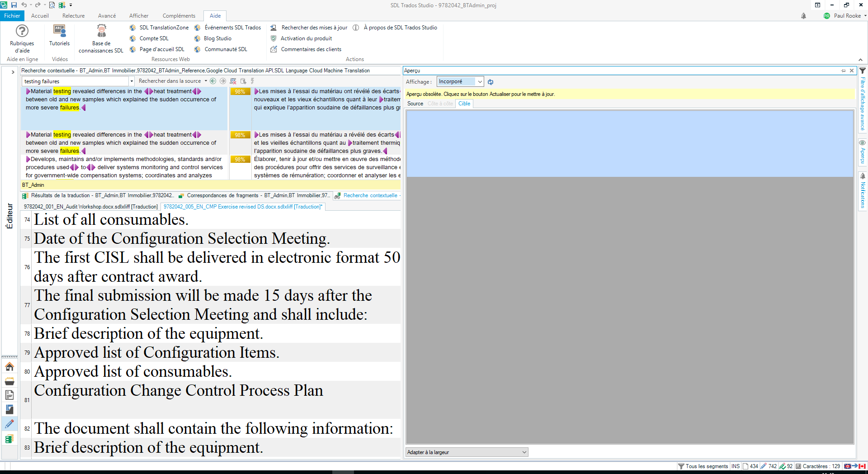Open the Undo history dropdown arrow
Viewport: 868px width, 474px height.
30,5
